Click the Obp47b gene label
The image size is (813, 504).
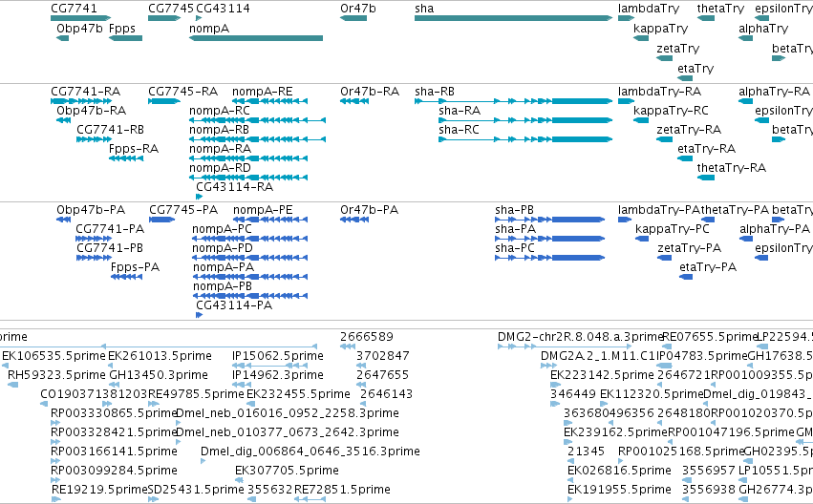[80, 28]
